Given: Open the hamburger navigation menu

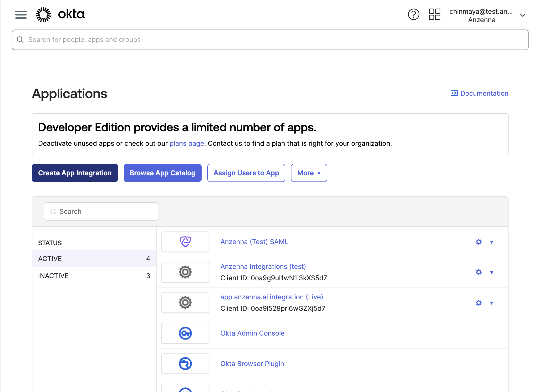Looking at the screenshot, I should point(21,15).
